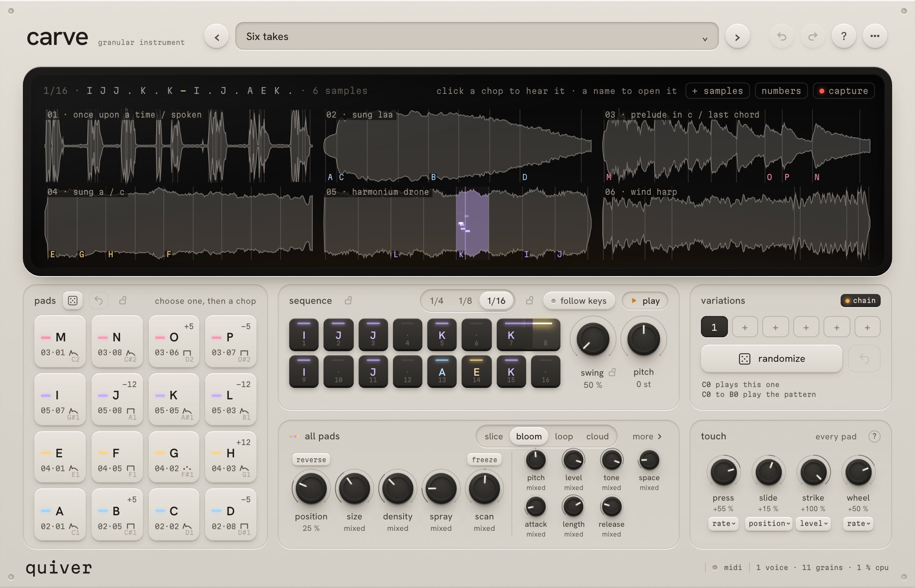Open the wheel rate dropdown
The height and width of the screenshot is (588, 915).
tap(858, 523)
